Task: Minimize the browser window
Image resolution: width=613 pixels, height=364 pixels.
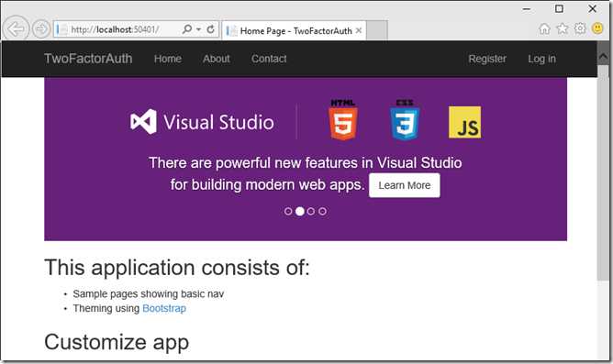Action: point(527,8)
